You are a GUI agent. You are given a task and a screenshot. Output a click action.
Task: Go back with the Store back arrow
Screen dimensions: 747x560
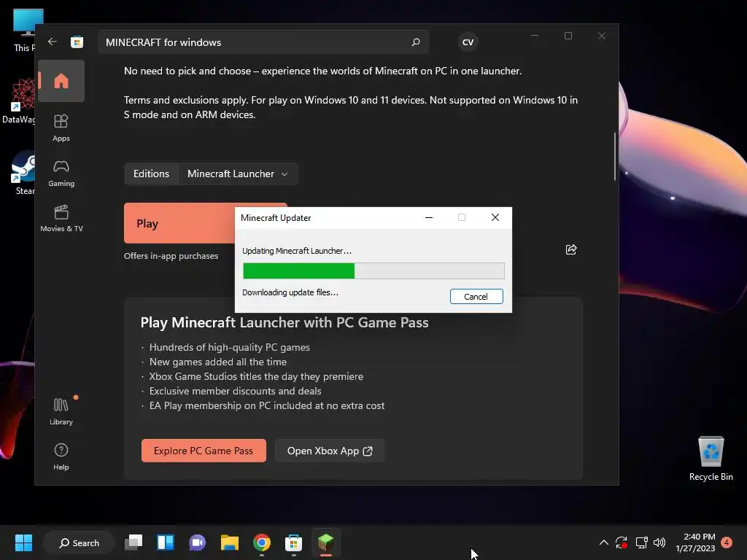[53, 42]
